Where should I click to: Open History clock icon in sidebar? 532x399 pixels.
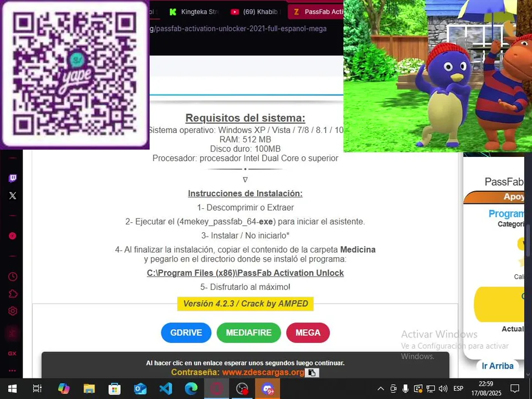(13, 277)
